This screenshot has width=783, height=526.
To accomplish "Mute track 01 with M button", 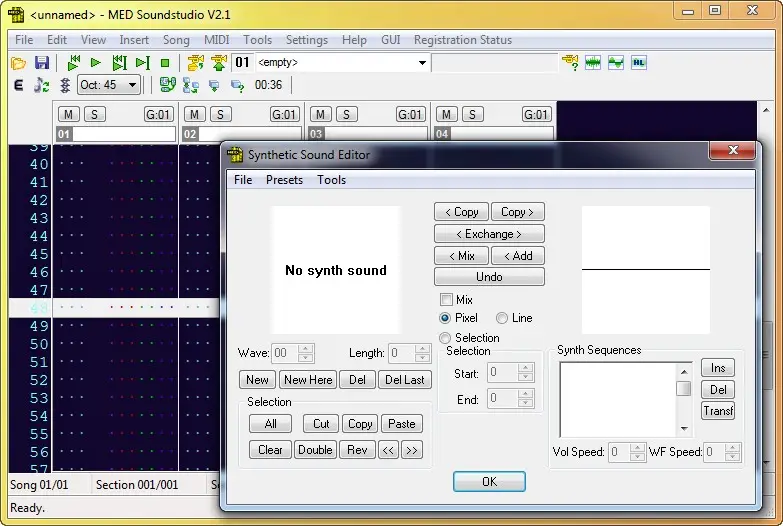I will coord(68,114).
